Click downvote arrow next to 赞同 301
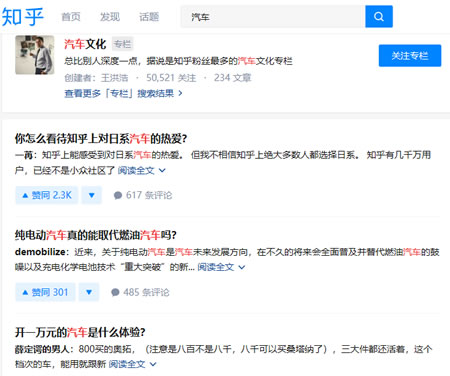The height and width of the screenshot is (376, 450). coord(89,292)
